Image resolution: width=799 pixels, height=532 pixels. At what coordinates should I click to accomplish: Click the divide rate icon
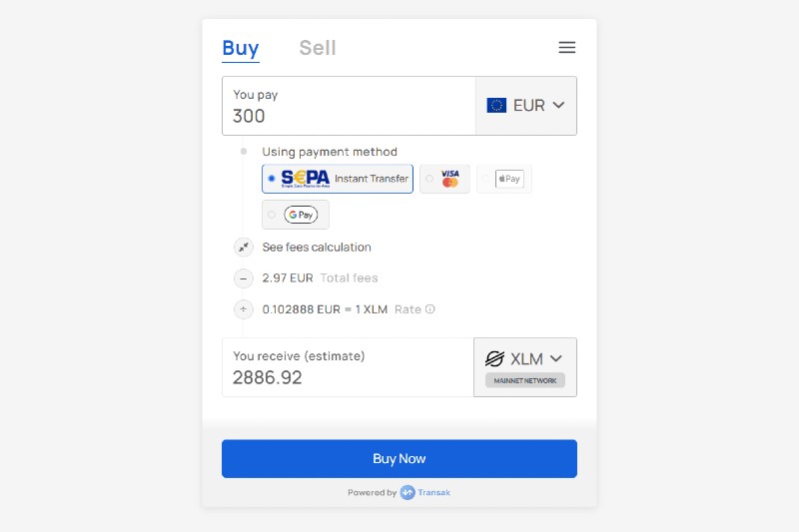click(244, 309)
